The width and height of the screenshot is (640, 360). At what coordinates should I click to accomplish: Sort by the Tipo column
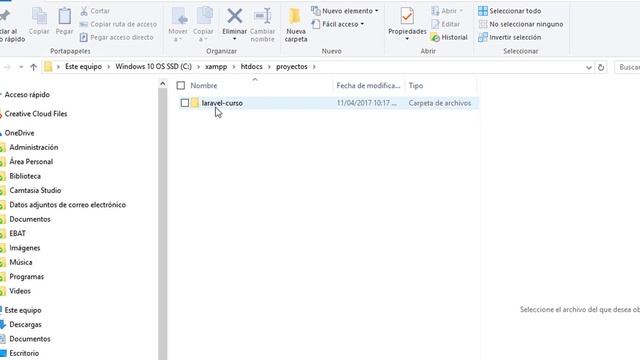416,85
